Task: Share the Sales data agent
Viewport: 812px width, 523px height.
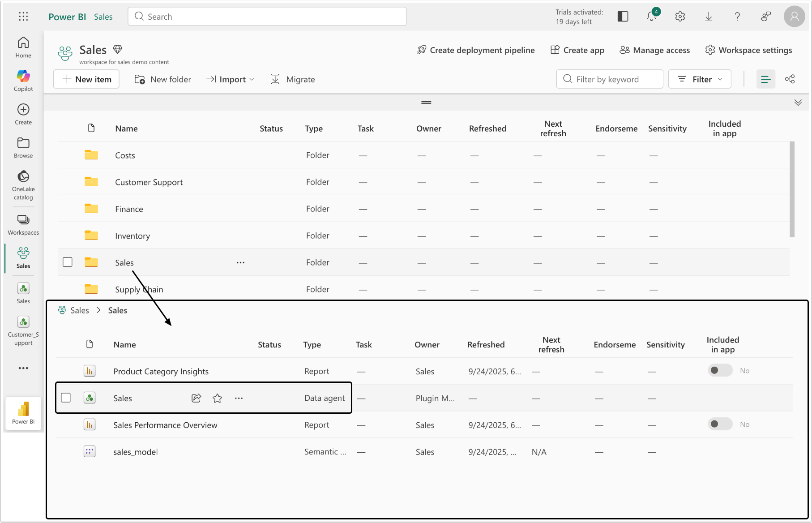Action: [196, 398]
